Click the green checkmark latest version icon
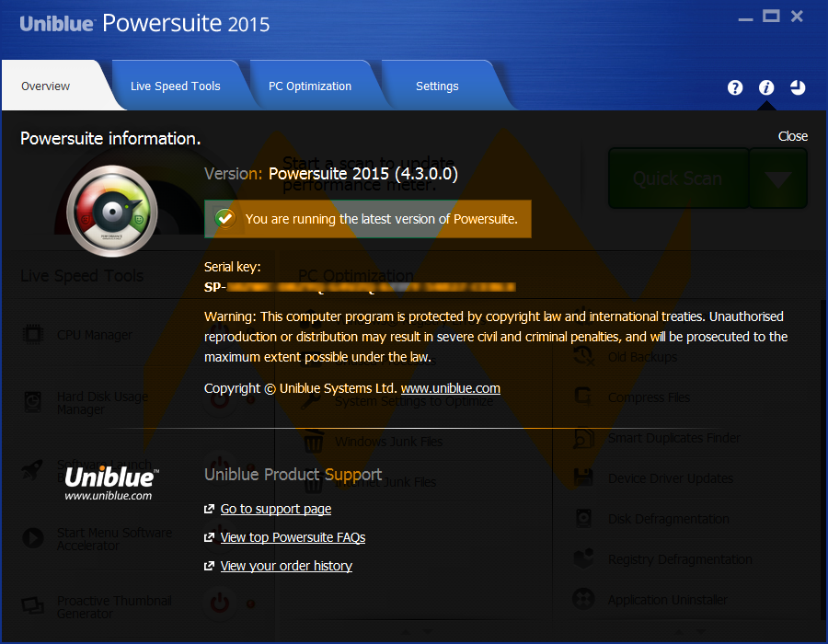Viewport: 828px width, 644px height. pos(225,218)
